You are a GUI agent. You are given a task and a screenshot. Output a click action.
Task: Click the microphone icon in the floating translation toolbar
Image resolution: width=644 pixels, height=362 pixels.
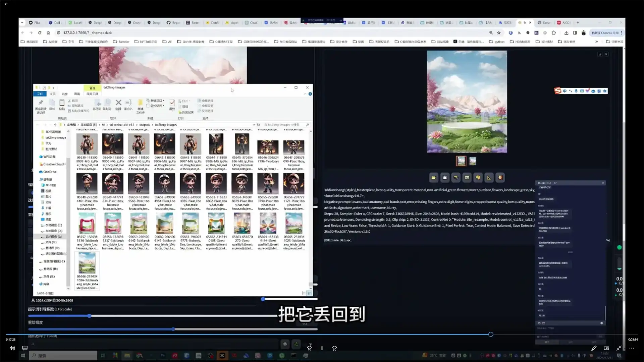[x=576, y=91]
